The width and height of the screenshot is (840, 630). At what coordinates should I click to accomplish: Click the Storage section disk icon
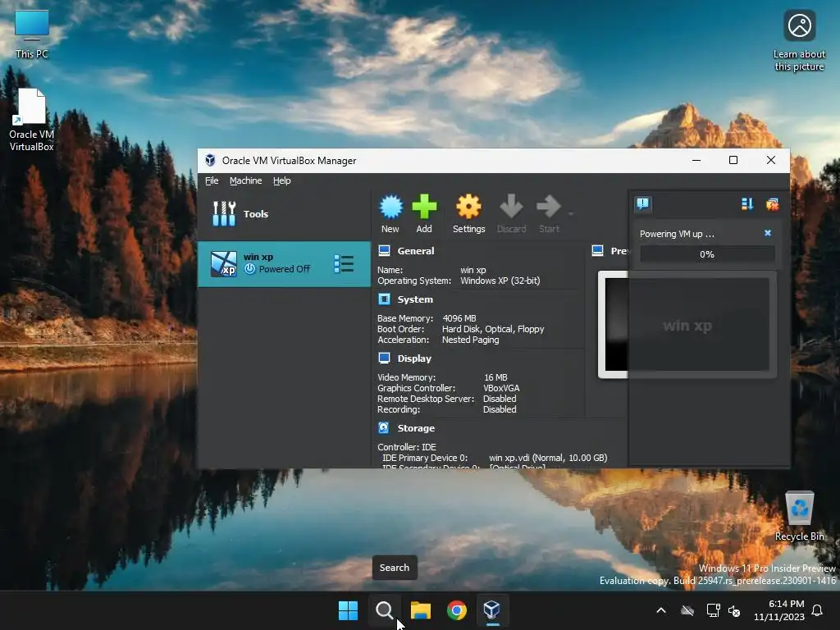(384, 427)
